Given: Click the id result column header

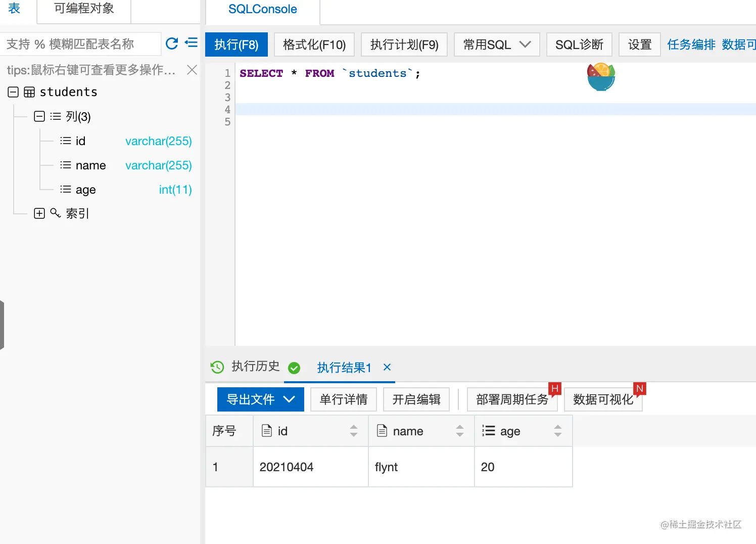Looking at the screenshot, I should [x=311, y=431].
